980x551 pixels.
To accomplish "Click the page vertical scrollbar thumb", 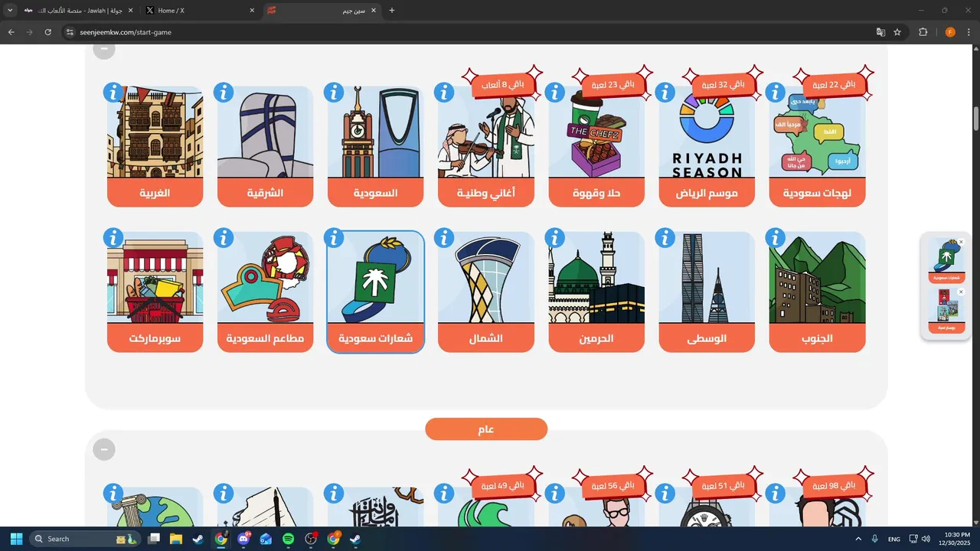I will 976,119.
